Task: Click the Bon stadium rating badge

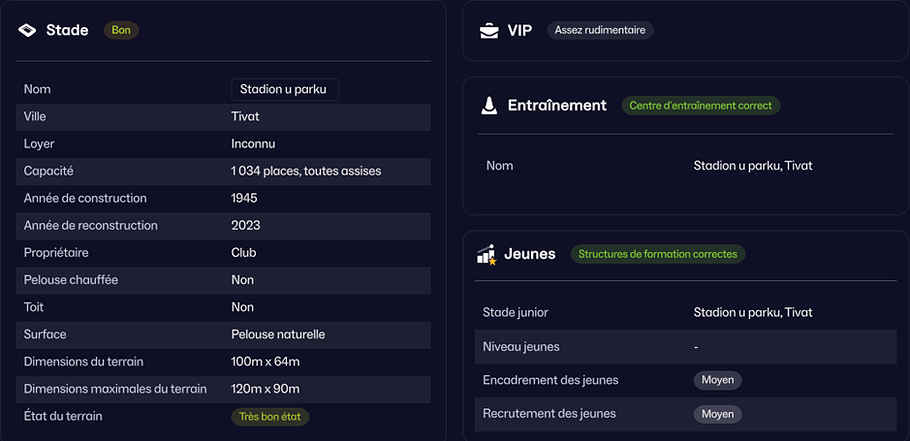Action: click(x=121, y=30)
